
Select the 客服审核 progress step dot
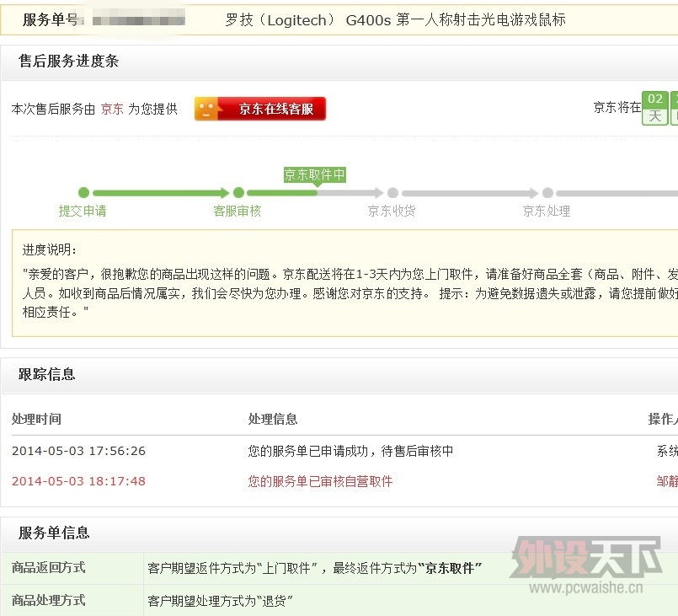tap(238, 192)
